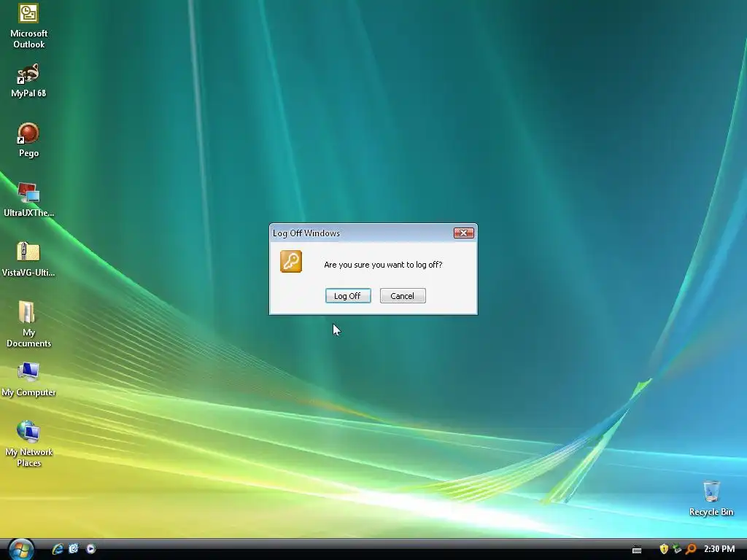Click the key icon in the dialog
The width and height of the screenshot is (747, 560).
(291, 262)
